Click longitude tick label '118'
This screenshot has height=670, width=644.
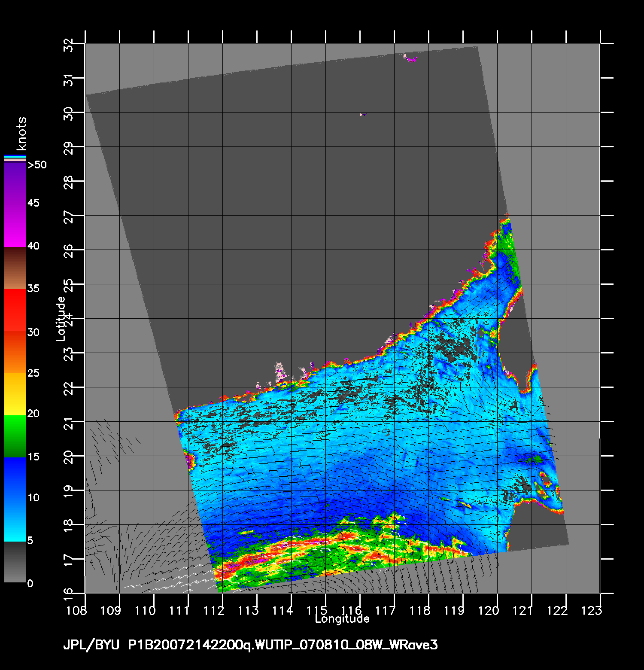point(420,610)
